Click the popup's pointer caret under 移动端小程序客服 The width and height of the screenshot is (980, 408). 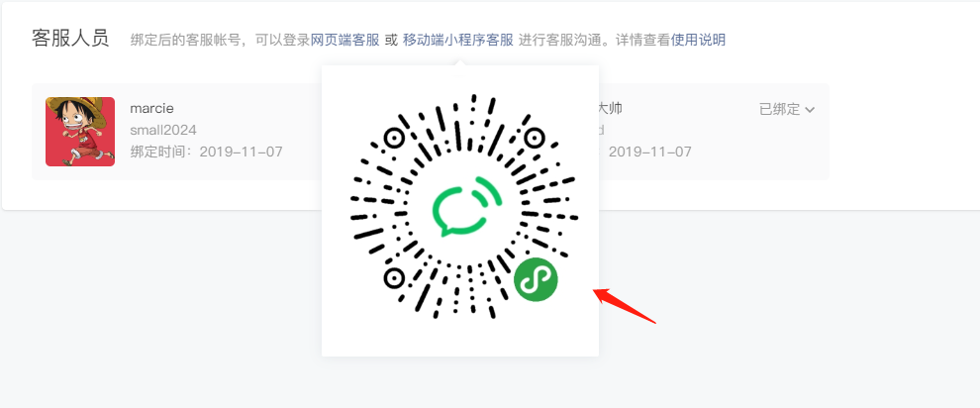[460, 62]
